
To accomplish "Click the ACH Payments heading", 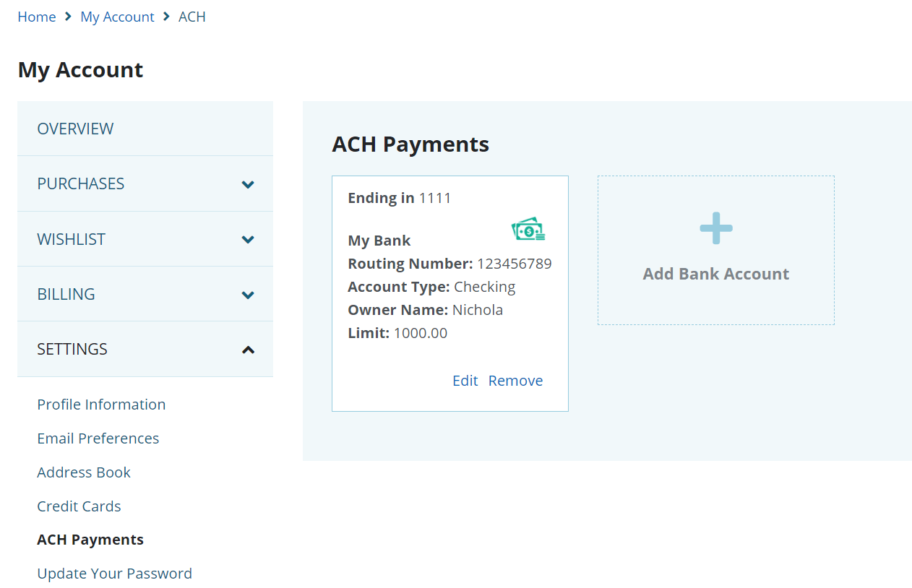I will coord(410,144).
